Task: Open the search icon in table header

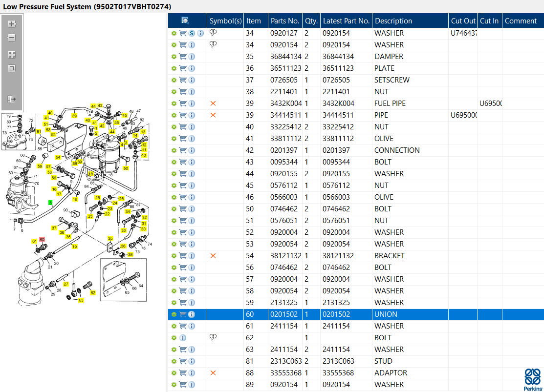Action: [x=185, y=21]
